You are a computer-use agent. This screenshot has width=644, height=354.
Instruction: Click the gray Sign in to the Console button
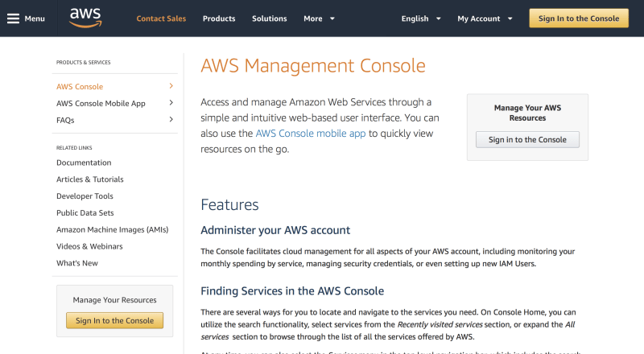(527, 139)
